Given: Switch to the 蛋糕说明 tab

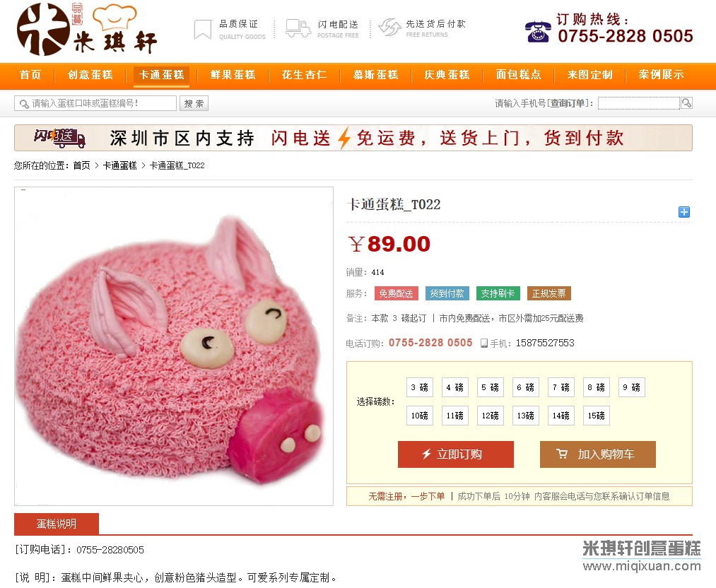Looking at the screenshot, I should click(x=57, y=524).
